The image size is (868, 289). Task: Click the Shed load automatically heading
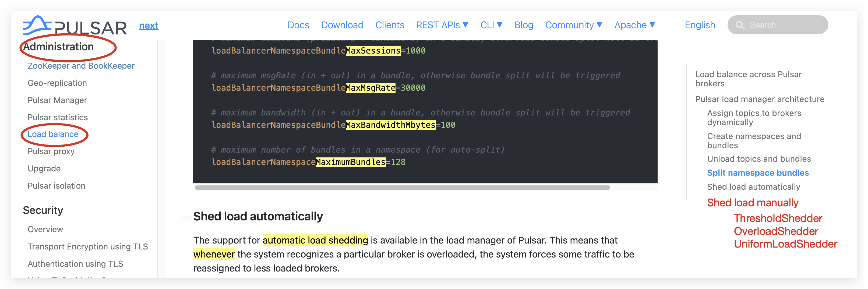(258, 216)
